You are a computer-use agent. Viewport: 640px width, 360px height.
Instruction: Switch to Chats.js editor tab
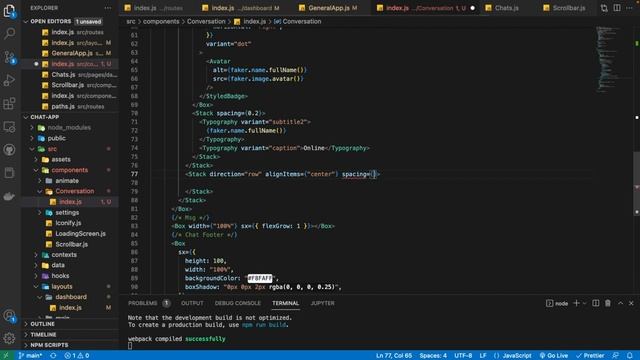point(507,8)
